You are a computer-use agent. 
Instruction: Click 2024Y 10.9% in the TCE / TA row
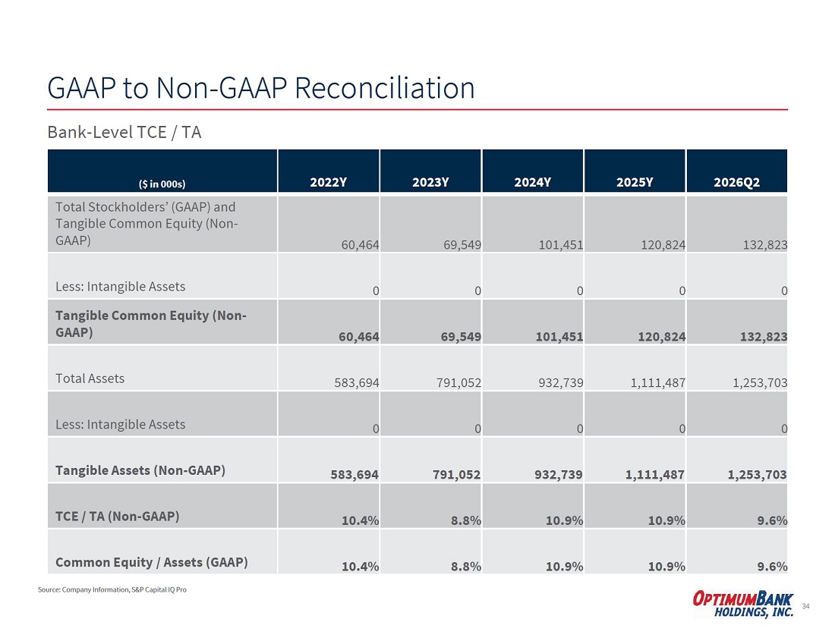coord(565,520)
